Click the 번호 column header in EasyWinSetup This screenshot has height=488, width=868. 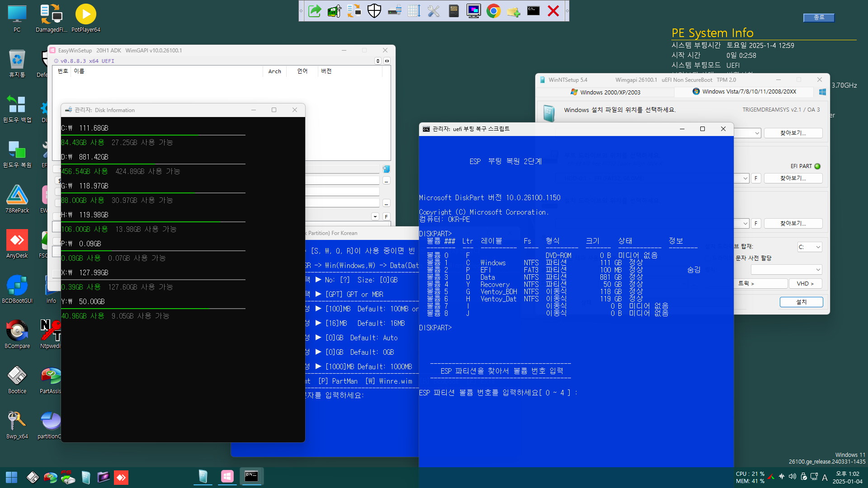point(63,71)
